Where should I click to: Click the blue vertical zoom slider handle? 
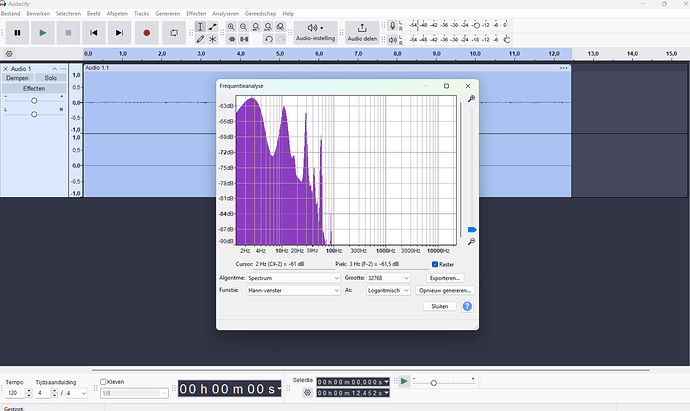pyautogui.click(x=472, y=230)
